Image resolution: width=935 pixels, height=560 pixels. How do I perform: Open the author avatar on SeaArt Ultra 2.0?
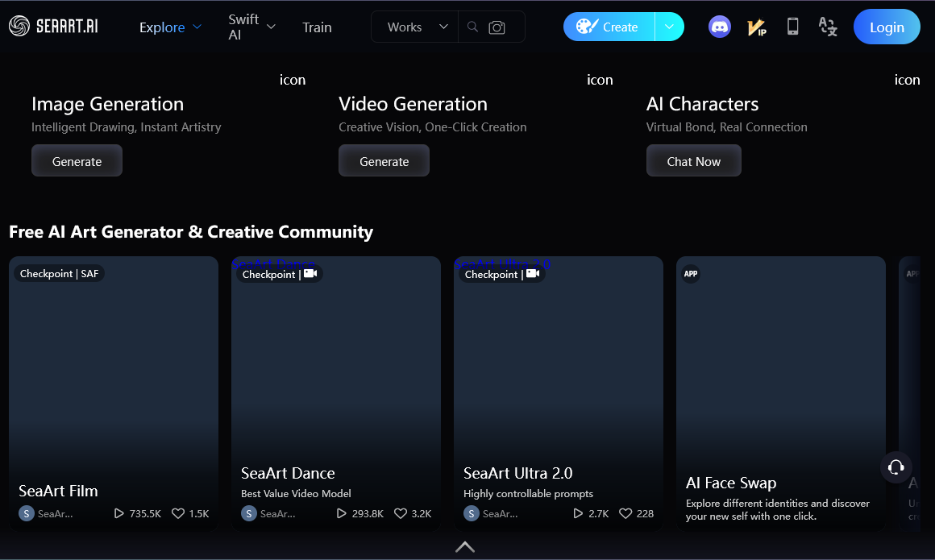coord(471,513)
